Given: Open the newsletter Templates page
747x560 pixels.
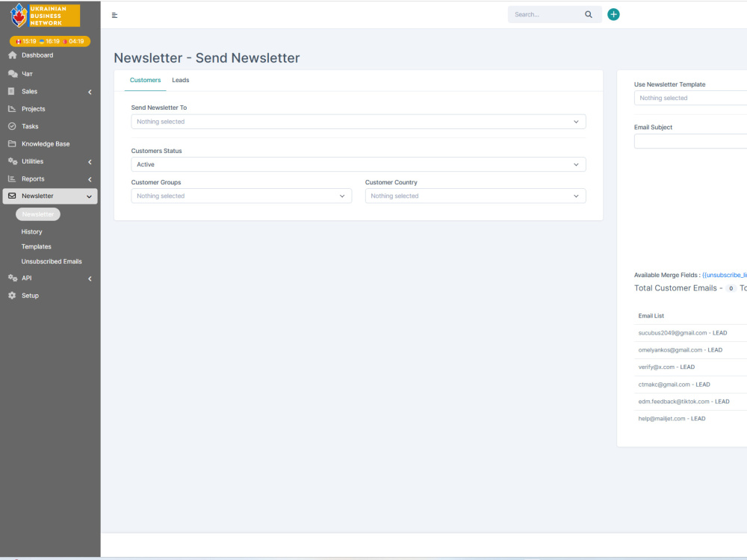Looking at the screenshot, I should pos(36,246).
